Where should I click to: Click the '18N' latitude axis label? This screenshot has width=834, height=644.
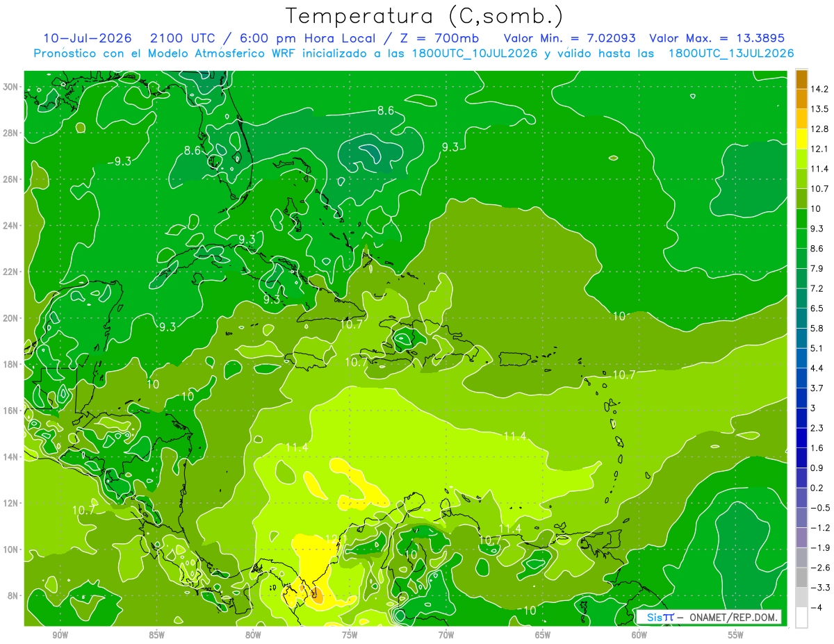click(x=12, y=364)
